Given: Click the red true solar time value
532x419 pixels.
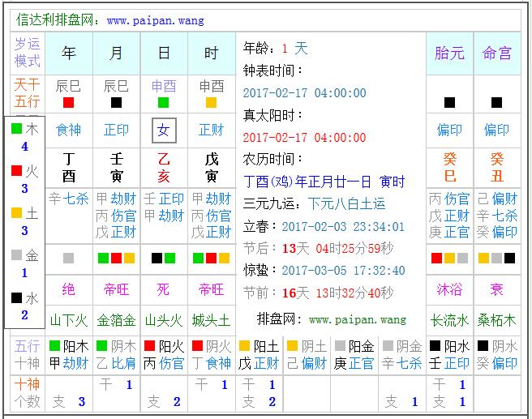Looking at the screenshot, I should 305,138.
